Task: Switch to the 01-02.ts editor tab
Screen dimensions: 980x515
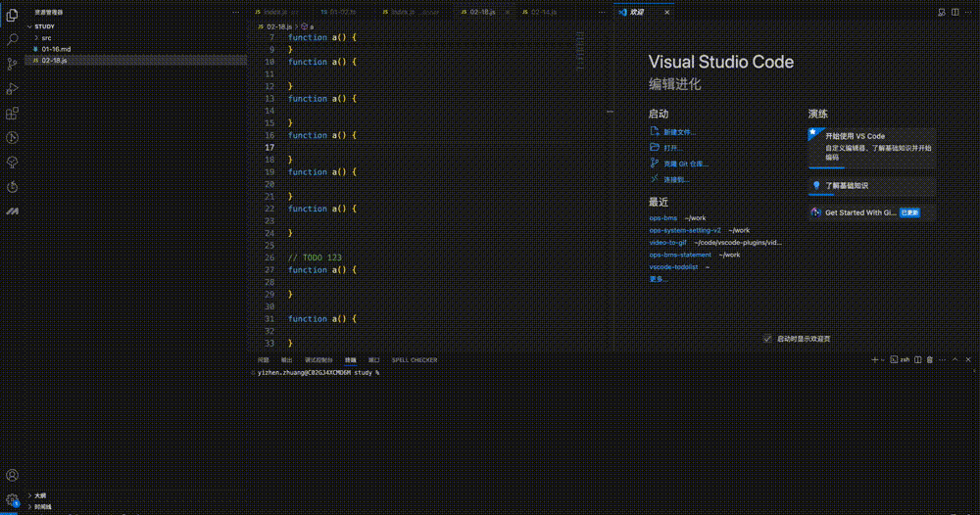Action: pyautogui.click(x=343, y=12)
